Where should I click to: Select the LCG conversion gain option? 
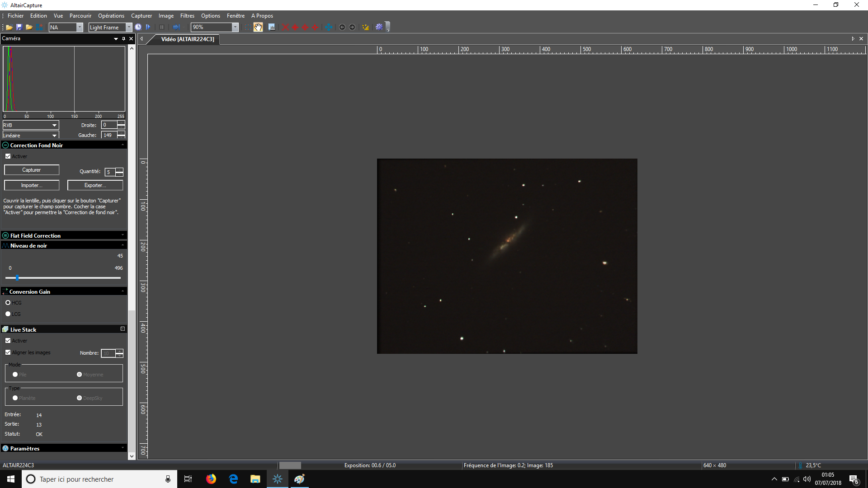point(8,314)
